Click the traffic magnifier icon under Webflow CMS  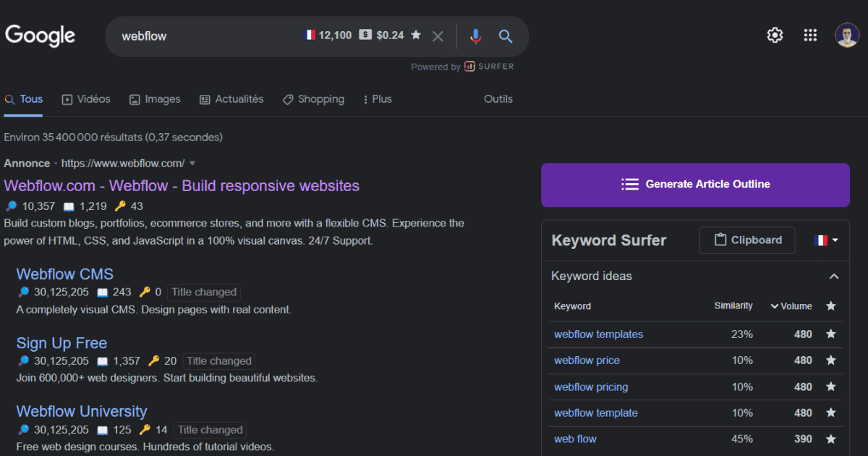coord(23,292)
